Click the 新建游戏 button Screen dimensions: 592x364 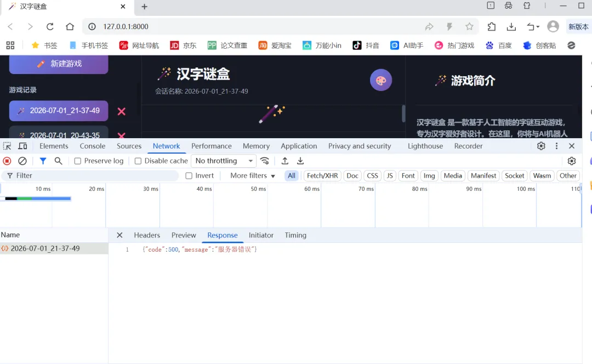click(59, 64)
